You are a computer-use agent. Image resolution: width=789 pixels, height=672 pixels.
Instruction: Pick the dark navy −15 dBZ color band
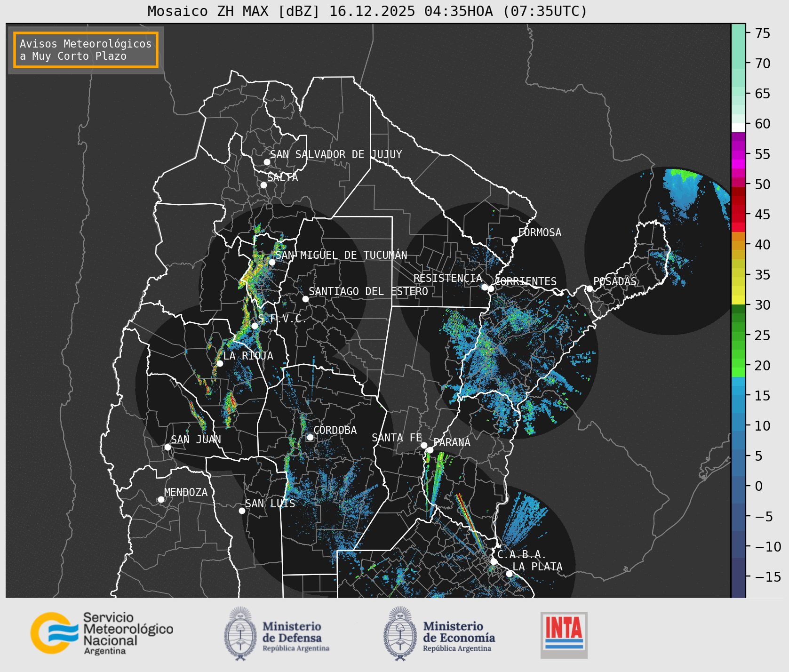point(738,577)
